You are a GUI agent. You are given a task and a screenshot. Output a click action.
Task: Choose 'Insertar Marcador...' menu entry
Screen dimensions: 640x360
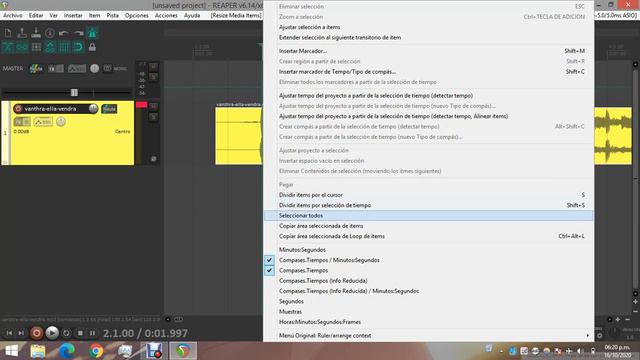coord(429,51)
